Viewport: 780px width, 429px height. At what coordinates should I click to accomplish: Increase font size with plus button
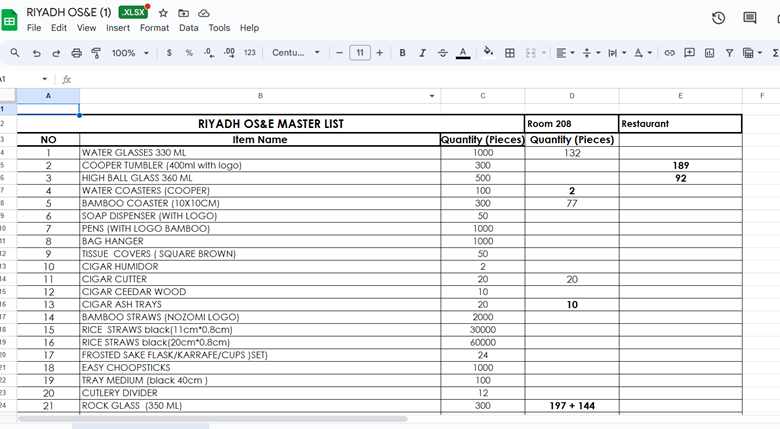tap(380, 53)
